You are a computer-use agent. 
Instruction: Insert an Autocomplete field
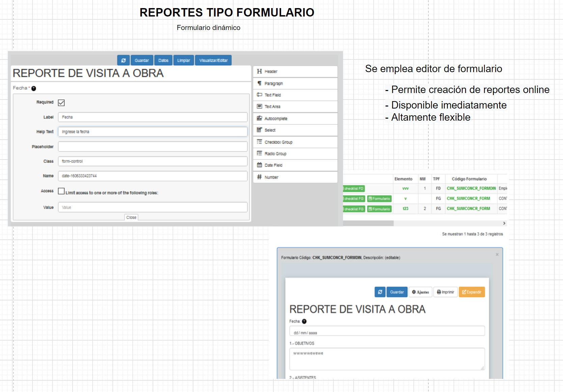295,119
